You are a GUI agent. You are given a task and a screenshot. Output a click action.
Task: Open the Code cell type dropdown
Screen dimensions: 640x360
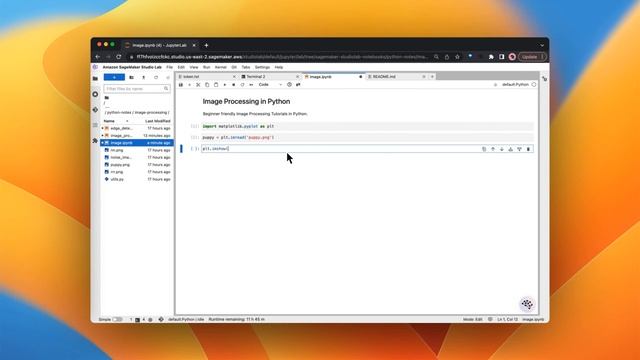[x=270, y=85]
